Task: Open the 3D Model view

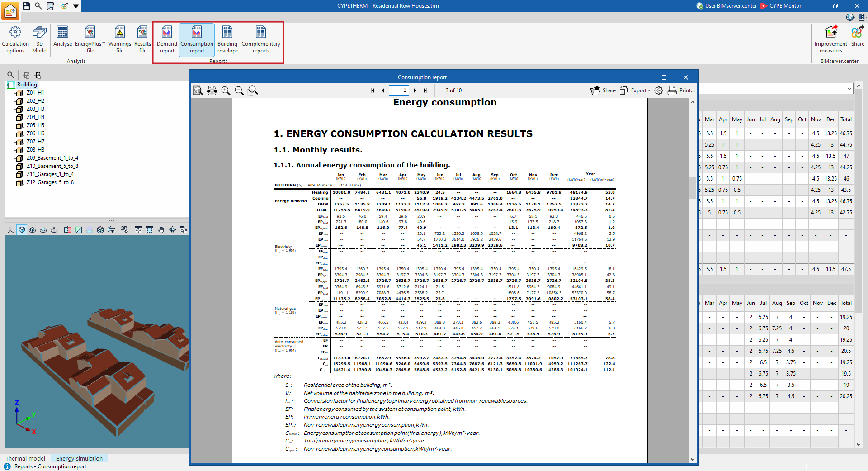Action: (x=40, y=40)
